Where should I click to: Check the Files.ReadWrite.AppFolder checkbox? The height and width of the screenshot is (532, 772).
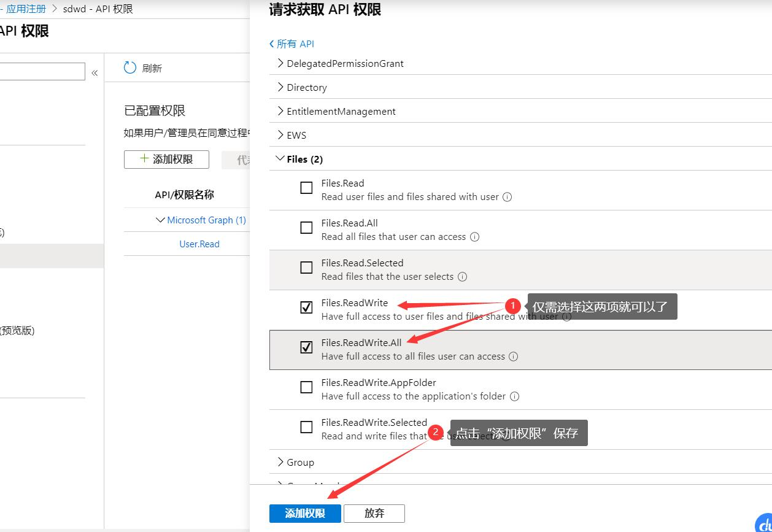306,387
